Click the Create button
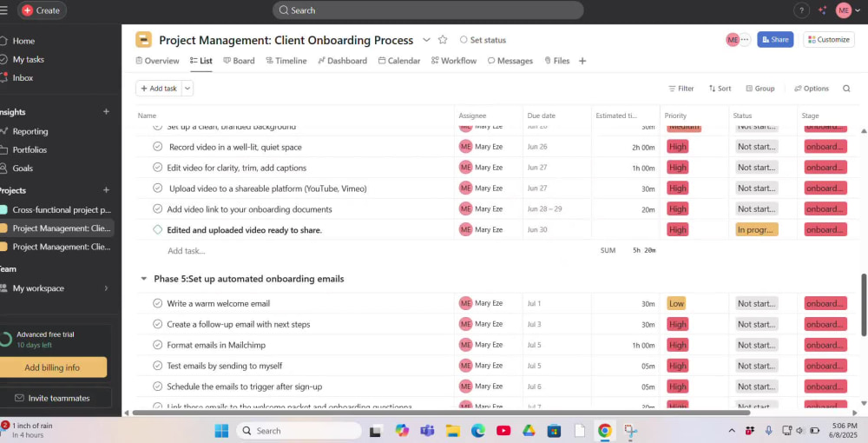Screen dimensions: 868x443 (x=42, y=10)
